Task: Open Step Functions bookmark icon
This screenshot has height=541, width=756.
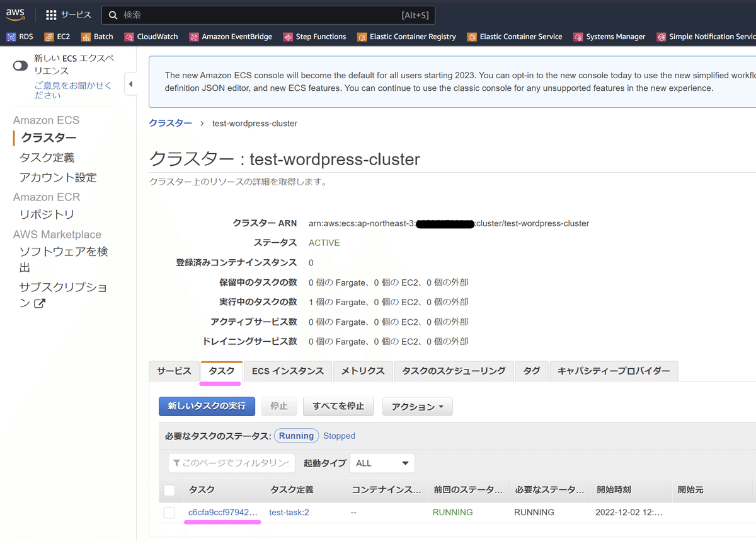Action: (x=288, y=37)
